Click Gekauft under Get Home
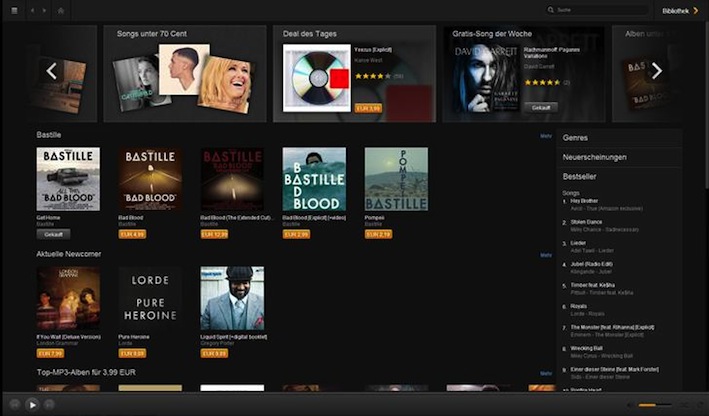Image resolution: width=709 pixels, height=416 pixels. (53, 234)
